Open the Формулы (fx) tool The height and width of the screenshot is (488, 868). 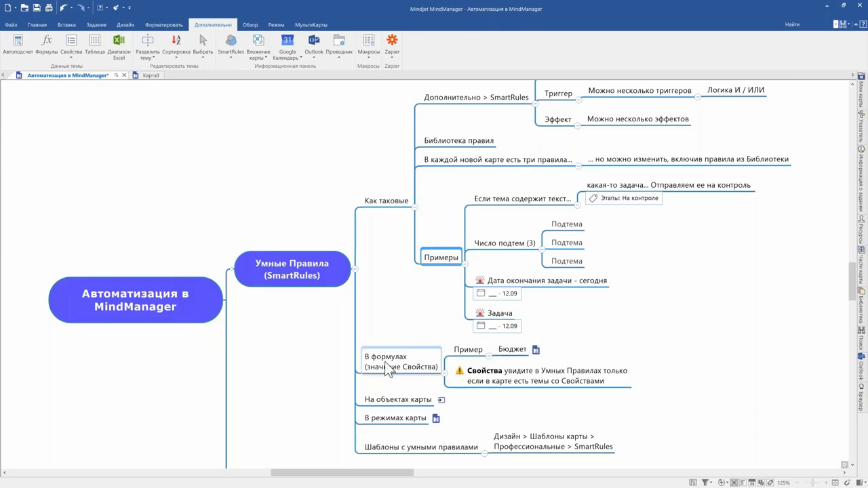coord(46,45)
